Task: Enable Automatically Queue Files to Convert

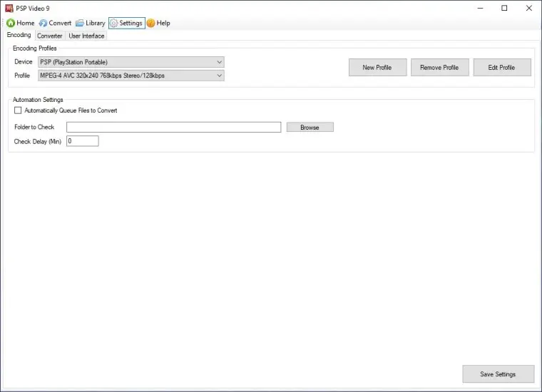Action: tap(18, 110)
